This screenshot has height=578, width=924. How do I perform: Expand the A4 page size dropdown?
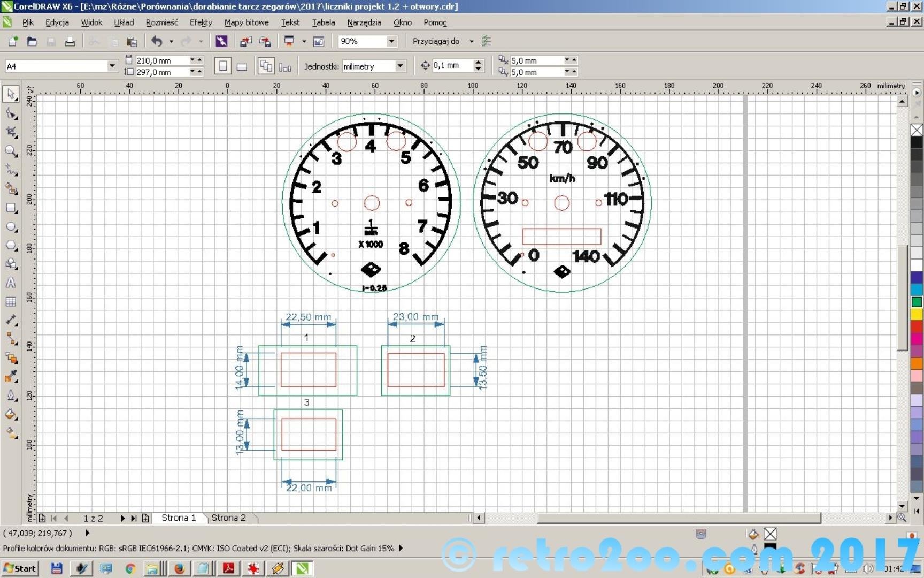pos(112,66)
